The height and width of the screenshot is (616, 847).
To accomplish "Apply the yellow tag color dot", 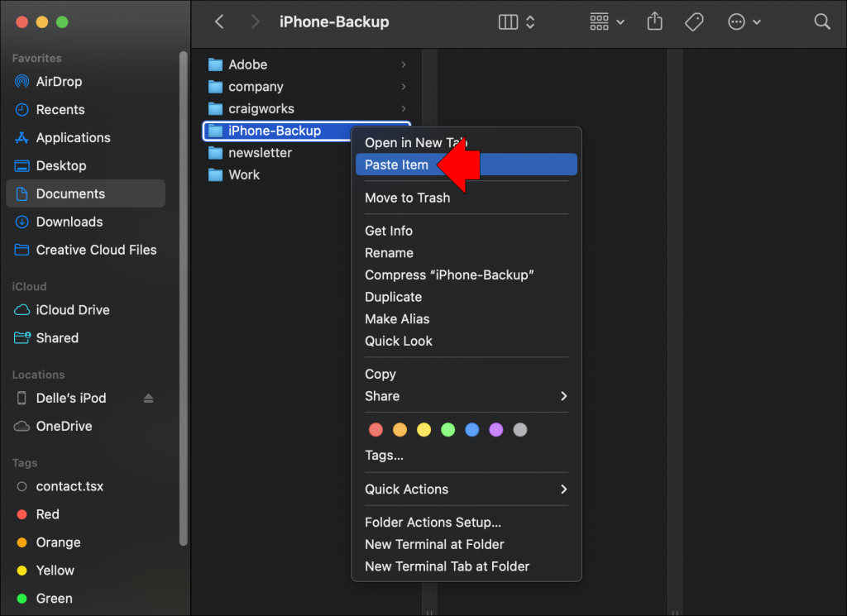I will (424, 430).
